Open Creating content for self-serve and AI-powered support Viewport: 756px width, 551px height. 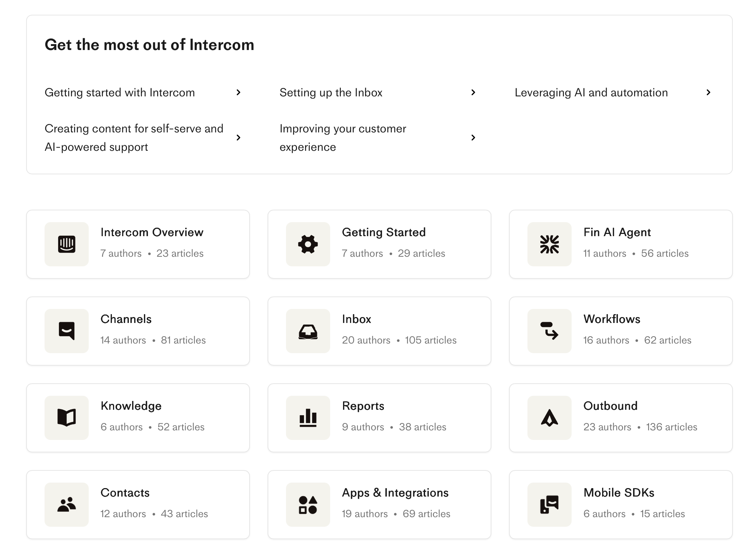[134, 138]
